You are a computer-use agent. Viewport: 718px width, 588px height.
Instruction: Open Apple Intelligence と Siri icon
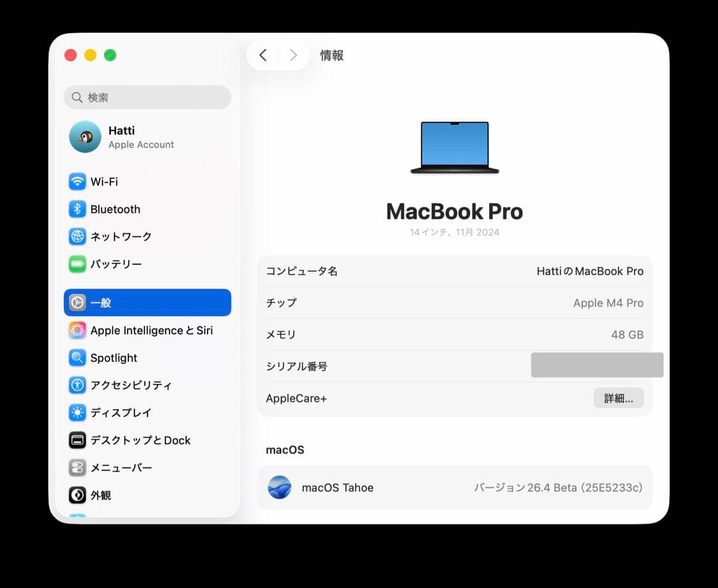(77, 330)
